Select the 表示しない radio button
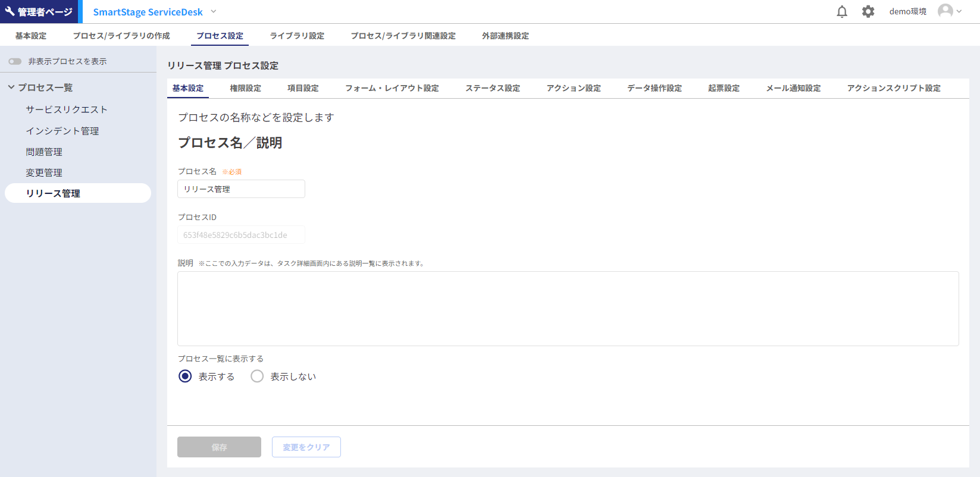The image size is (980, 477). click(257, 376)
